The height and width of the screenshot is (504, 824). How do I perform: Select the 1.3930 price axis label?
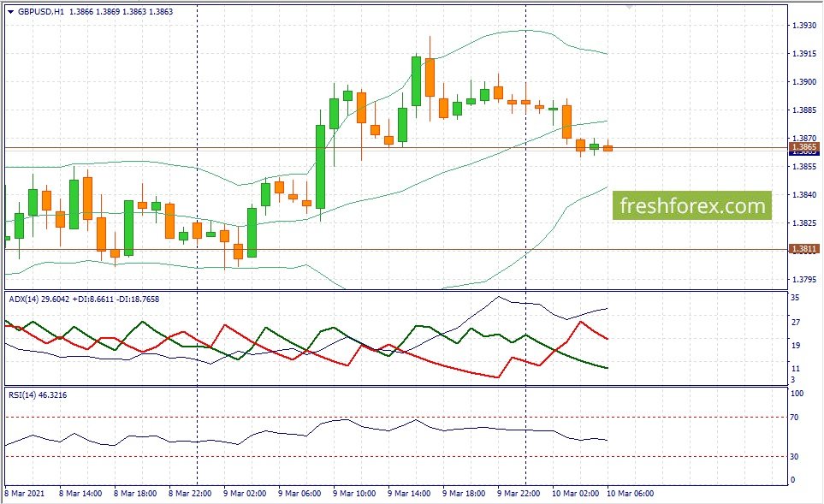coord(804,25)
